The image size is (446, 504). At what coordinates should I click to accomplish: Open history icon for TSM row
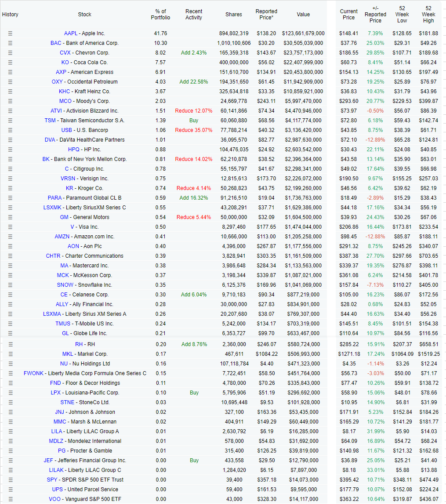tap(10, 121)
